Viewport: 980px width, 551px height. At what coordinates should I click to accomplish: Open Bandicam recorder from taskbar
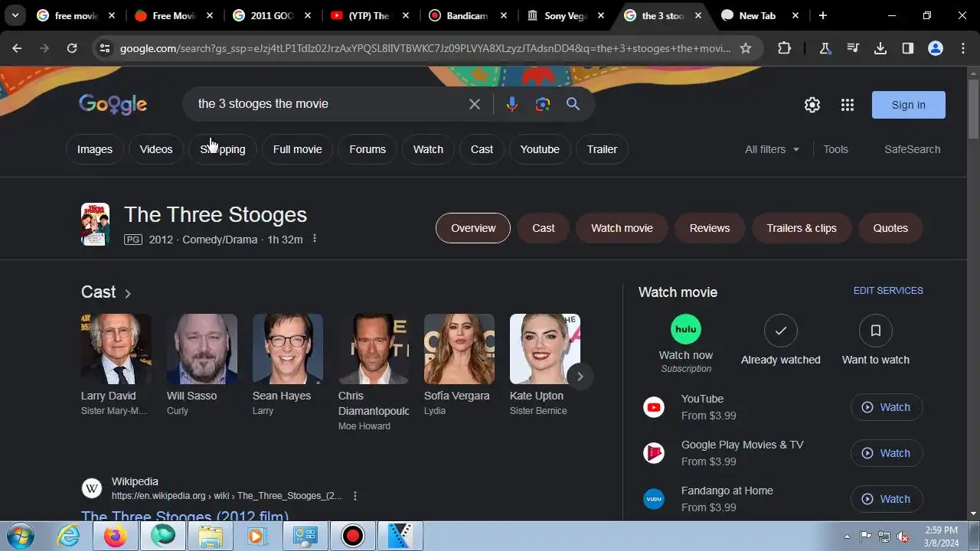[x=353, y=536]
